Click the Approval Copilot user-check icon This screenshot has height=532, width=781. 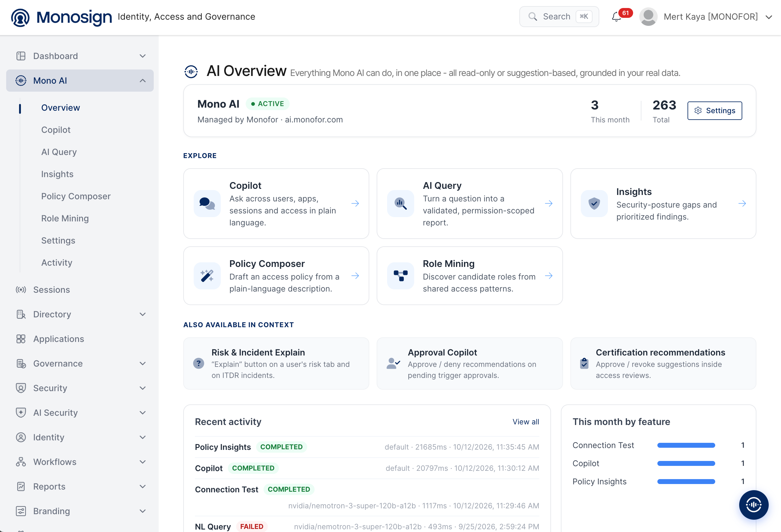pos(393,363)
